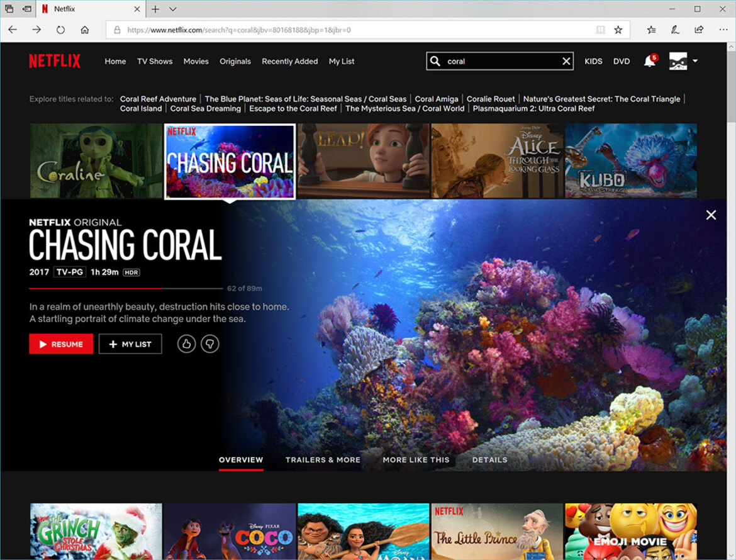Image resolution: width=736 pixels, height=560 pixels.
Task: Click the share page icon
Action: [699, 30]
